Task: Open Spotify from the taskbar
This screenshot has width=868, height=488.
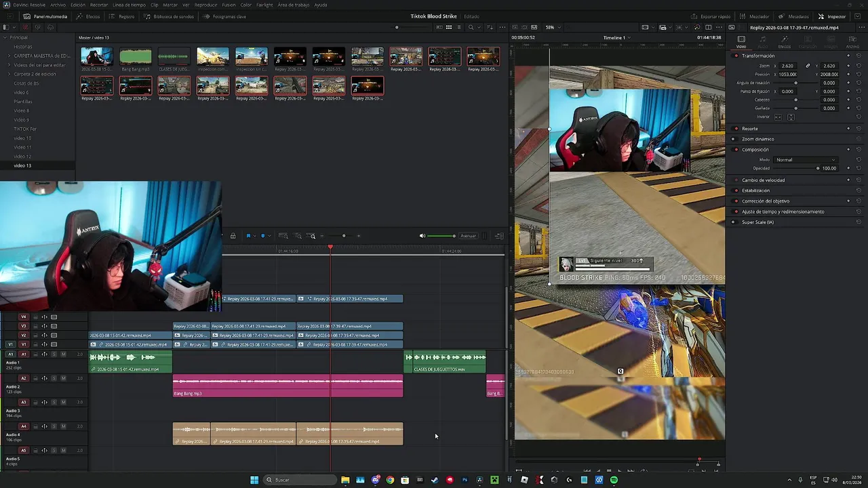Action: point(614,480)
